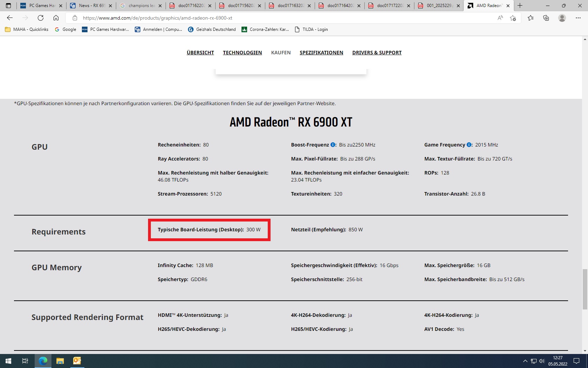This screenshot has width=588, height=368.
Task: Open the DRIVERS & SUPPORT link
Action: point(377,53)
